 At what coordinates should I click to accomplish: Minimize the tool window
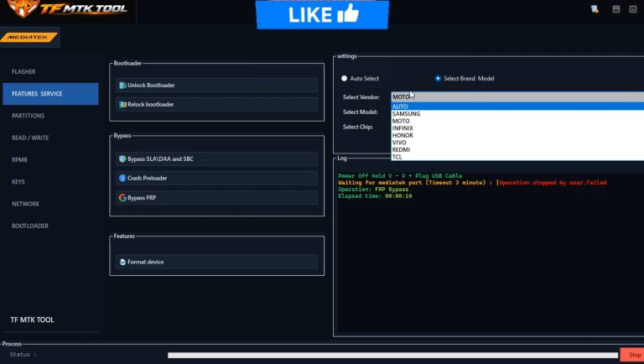pos(616,9)
